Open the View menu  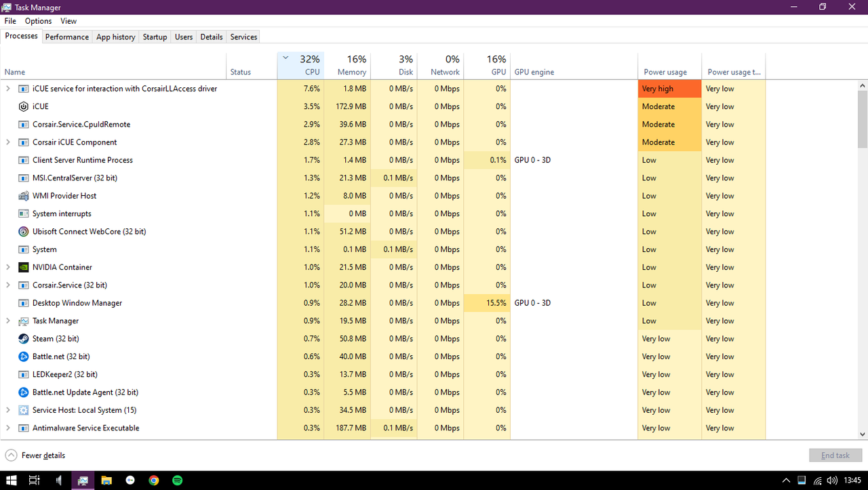(68, 21)
